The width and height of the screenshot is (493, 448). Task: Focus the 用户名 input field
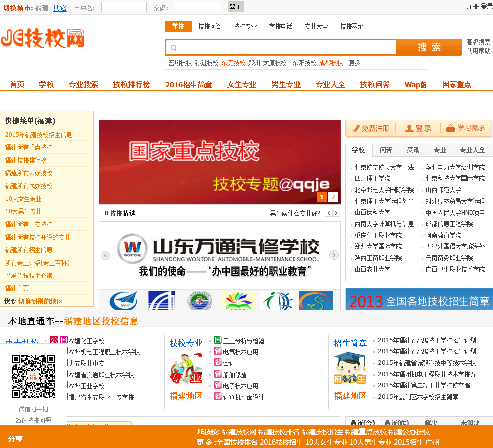124,7
